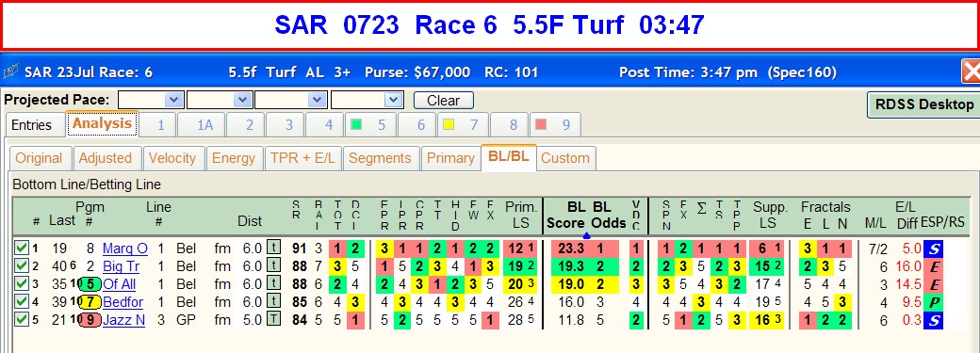Click ESP/RS S icon for Jazz N
The width and height of the screenshot is (980, 353).
933,320
